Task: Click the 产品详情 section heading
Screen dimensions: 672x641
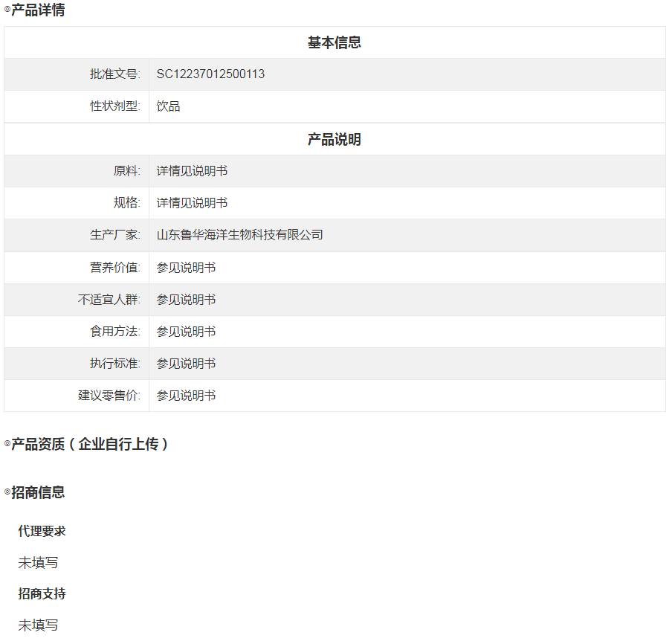Action: pos(38,10)
